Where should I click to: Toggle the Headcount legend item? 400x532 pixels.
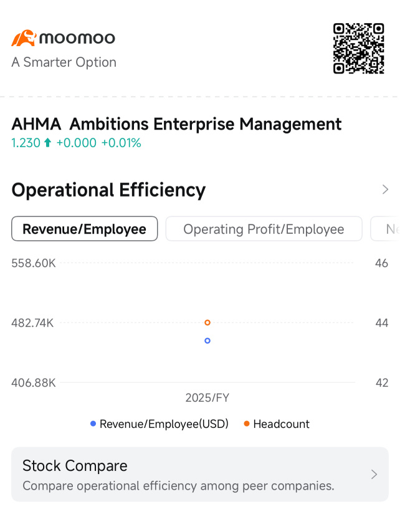[277, 423]
